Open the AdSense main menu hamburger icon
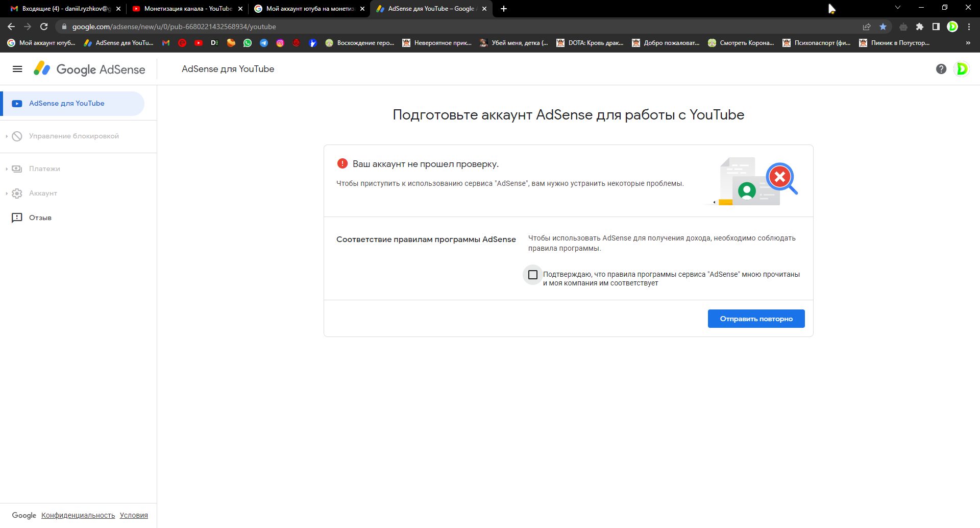This screenshot has height=528, width=980. click(x=17, y=69)
